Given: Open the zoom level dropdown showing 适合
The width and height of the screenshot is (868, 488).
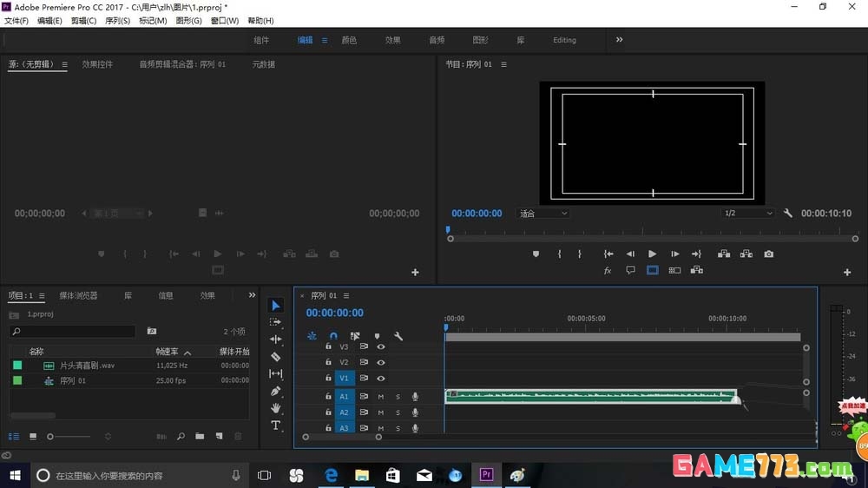Looking at the screenshot, I should 543,214.
